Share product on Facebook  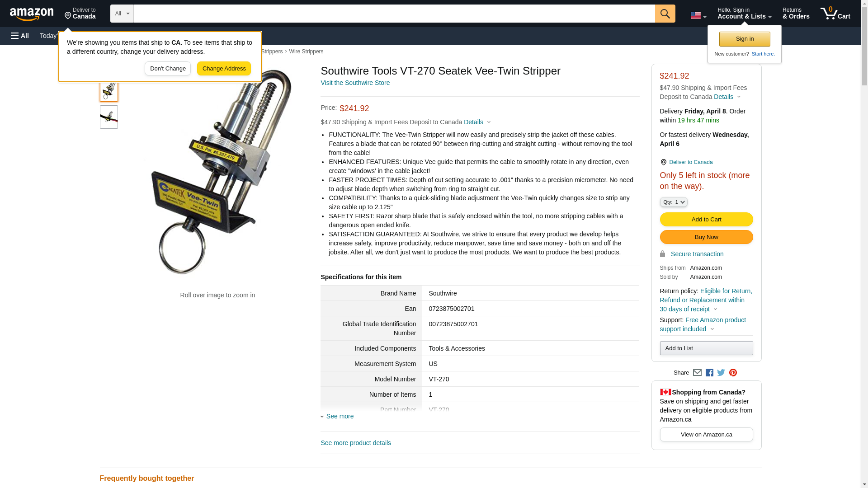click(x=709, y=373)
